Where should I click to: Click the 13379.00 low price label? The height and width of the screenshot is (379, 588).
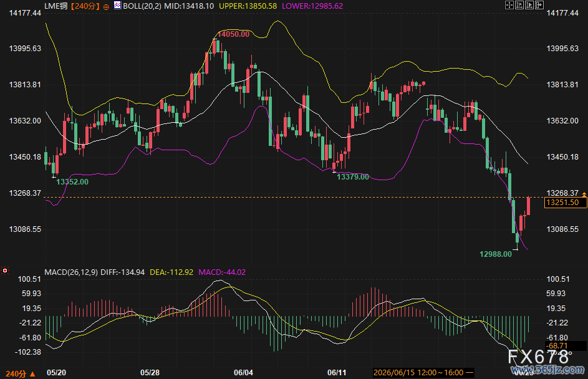(353, 176)
